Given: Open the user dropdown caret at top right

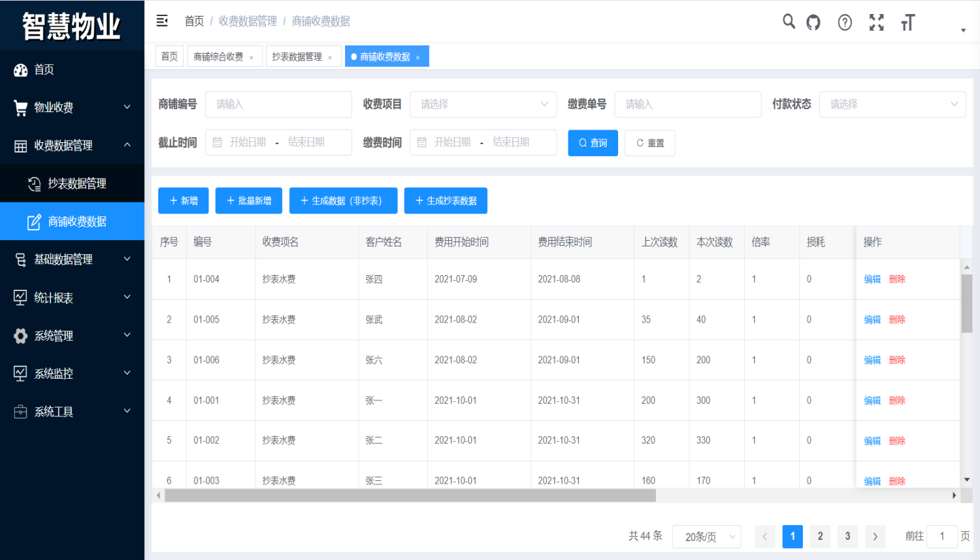Looking at the screenshot, I should coord(963,31).
